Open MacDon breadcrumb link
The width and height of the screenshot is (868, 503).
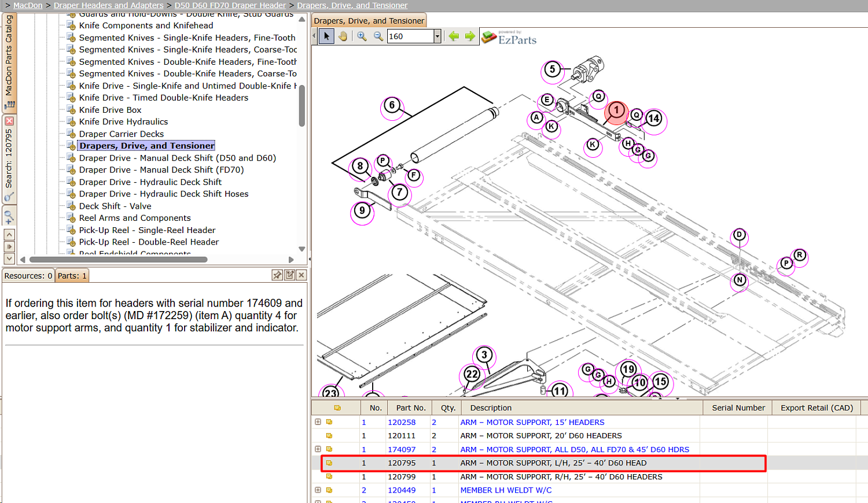(x=28, y=5)
